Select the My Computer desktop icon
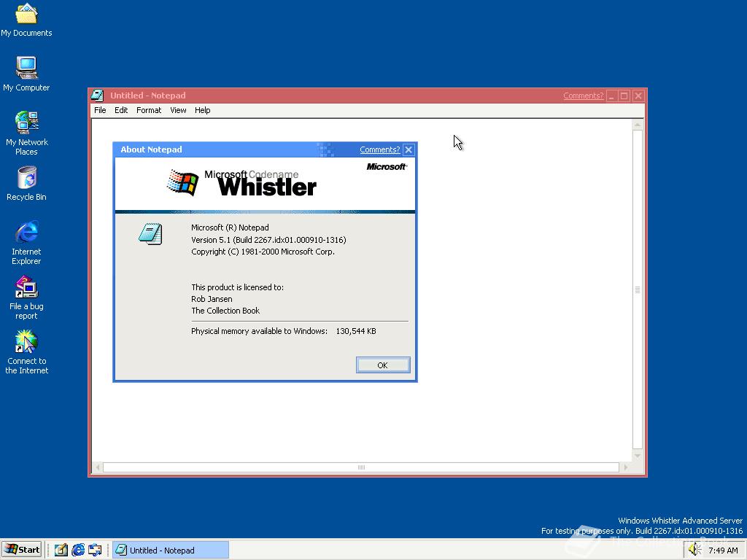The width and height of the screenshot is (747, 560). 26,74
